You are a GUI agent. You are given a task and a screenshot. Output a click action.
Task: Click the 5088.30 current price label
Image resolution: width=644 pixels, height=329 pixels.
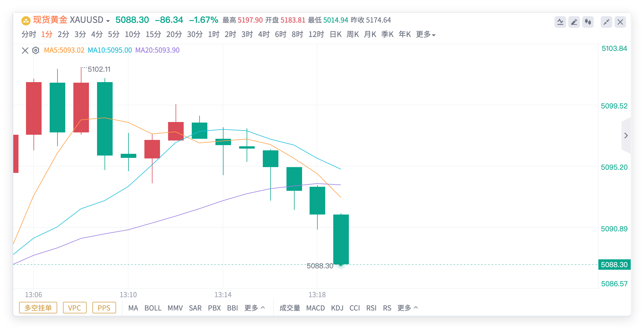click(614, 265)
